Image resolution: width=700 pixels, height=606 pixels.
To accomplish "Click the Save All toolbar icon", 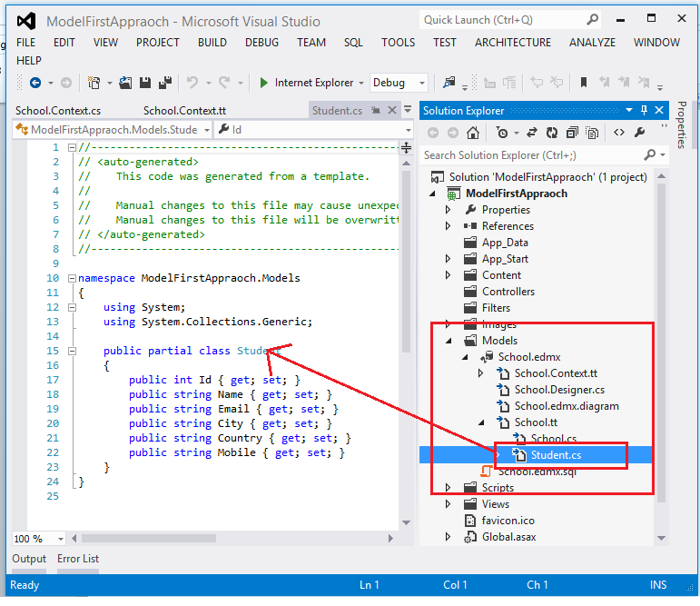I will pos(164,83).
